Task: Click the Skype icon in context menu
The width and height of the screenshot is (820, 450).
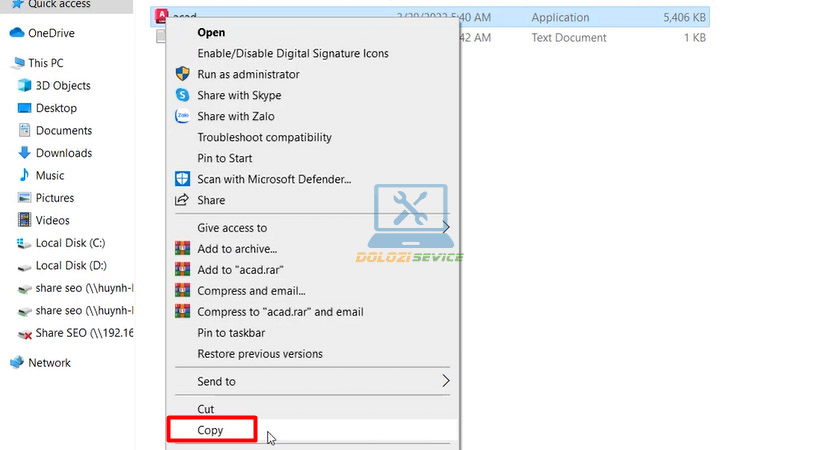Action: (182, 95)
